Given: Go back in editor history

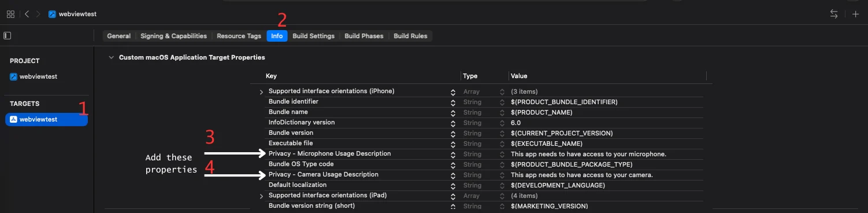Looking at the screenshot, I should [27, 14].
